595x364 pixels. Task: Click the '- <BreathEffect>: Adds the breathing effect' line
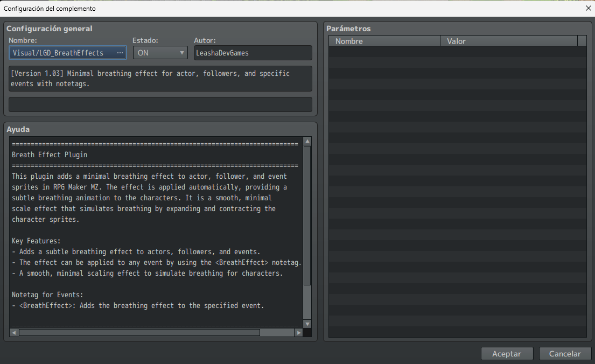coord(138,305)
